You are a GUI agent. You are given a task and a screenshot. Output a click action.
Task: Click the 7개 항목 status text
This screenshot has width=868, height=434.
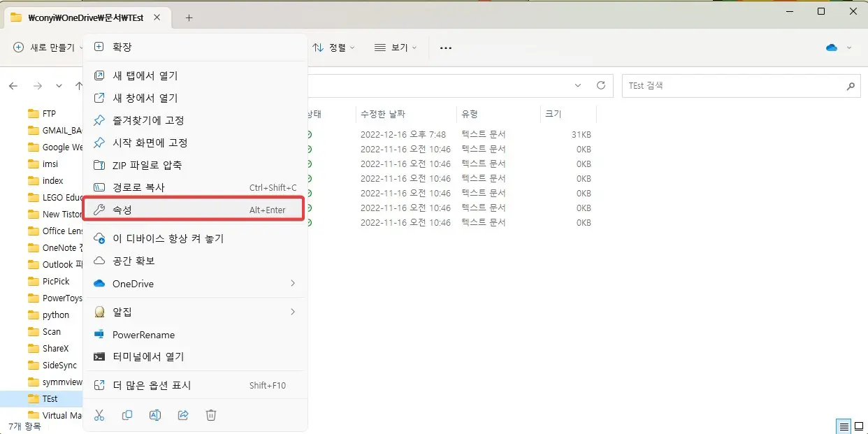24,426
